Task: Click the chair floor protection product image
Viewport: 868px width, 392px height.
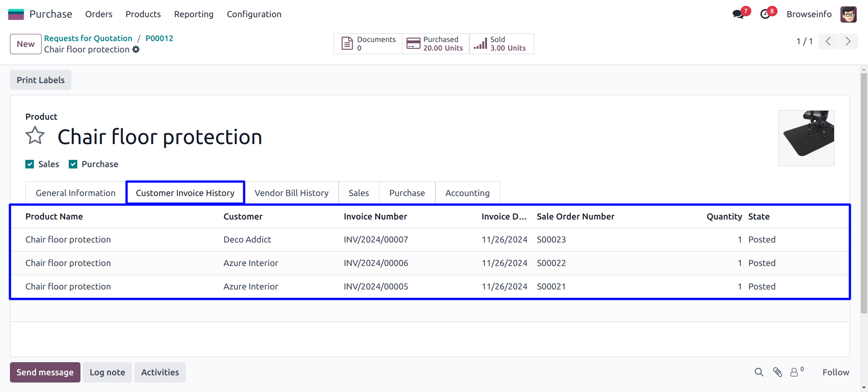Action: pos(806,138)
